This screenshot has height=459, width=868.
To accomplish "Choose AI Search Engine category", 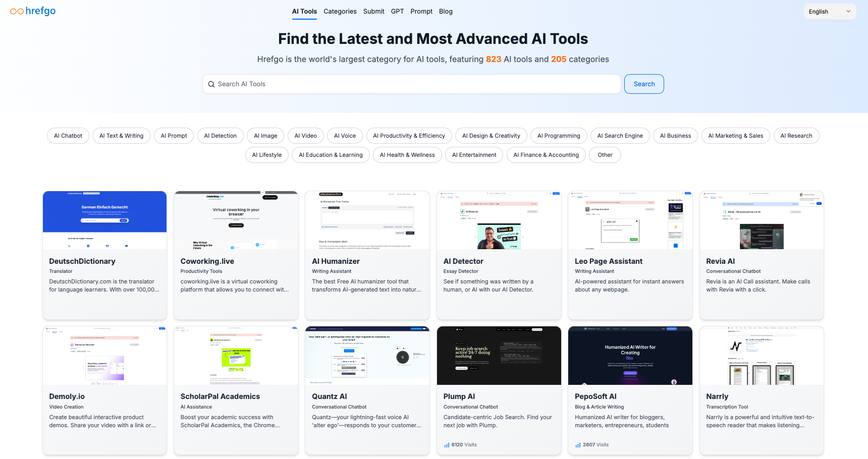I will [620, 136].
